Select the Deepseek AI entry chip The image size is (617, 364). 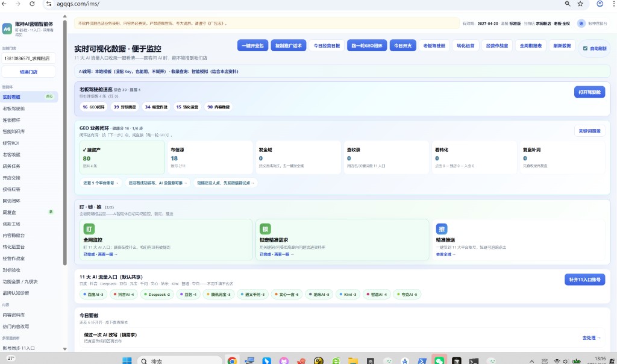tap(157, 294)
